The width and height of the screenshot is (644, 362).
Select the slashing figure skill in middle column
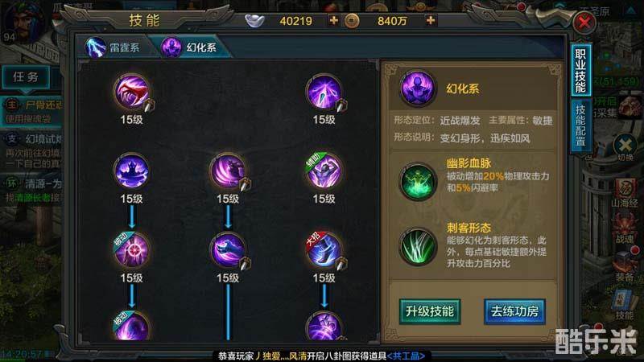pos(228,171)
